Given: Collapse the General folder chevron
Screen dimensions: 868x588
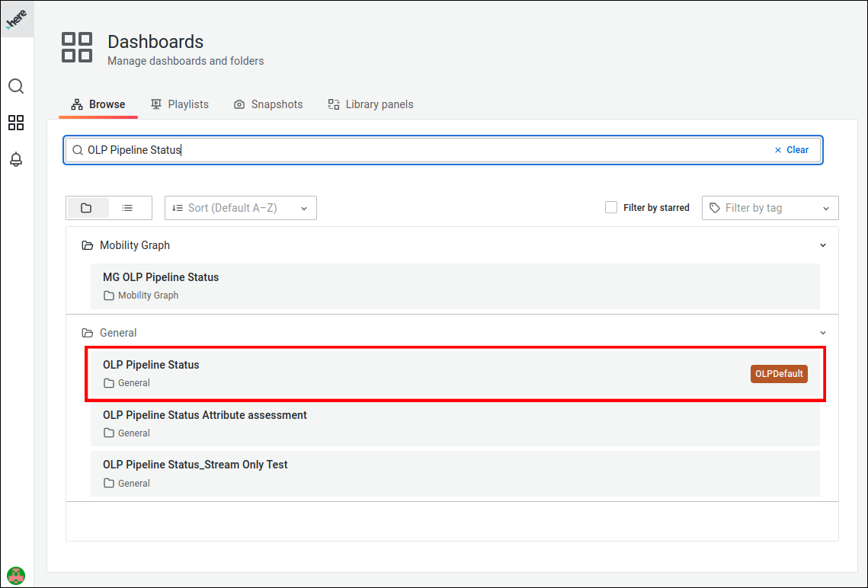Looking at the screenshot, I should 823,333.
